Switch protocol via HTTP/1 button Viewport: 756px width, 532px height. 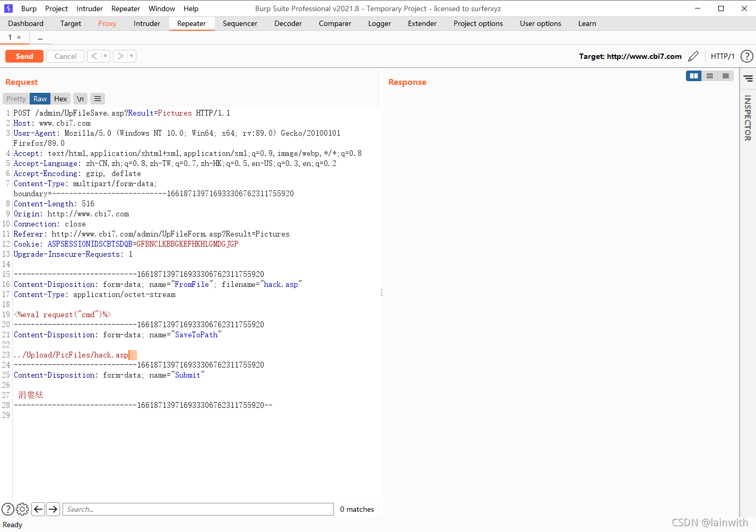pos(723,56)
